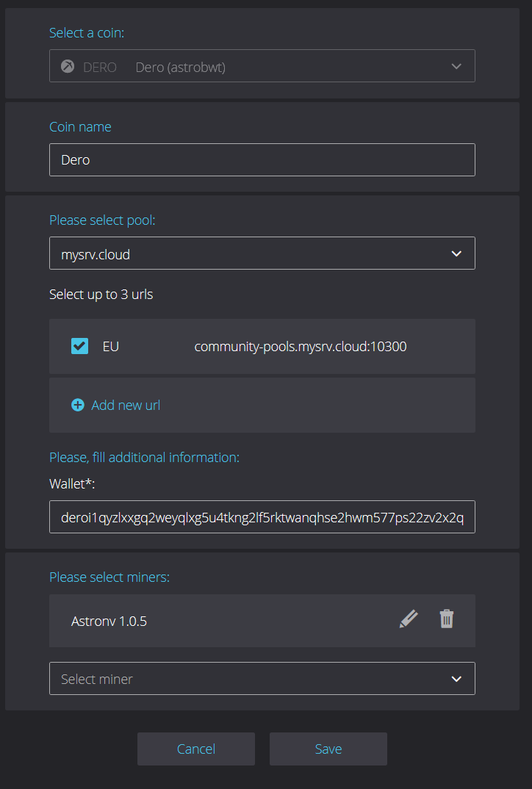Delete Astronv 1.0.5 miner with trash icon
The height and width of the screenshot is (789, 532).
[x=447, y=619]
